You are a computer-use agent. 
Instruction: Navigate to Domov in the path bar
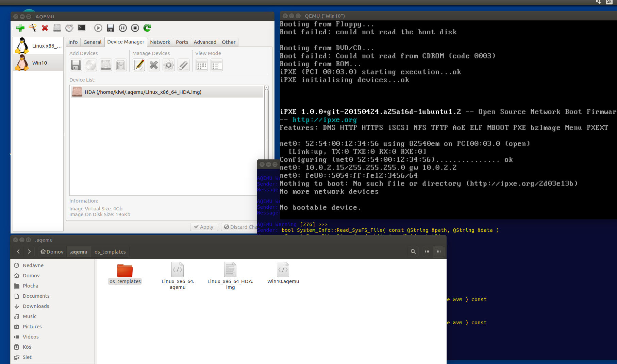pos(52,252)
